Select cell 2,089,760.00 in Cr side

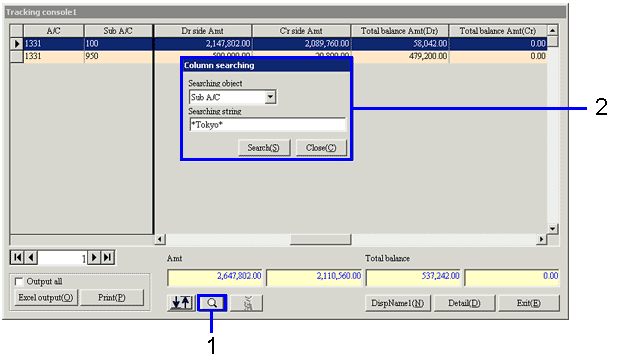[301, 43]
